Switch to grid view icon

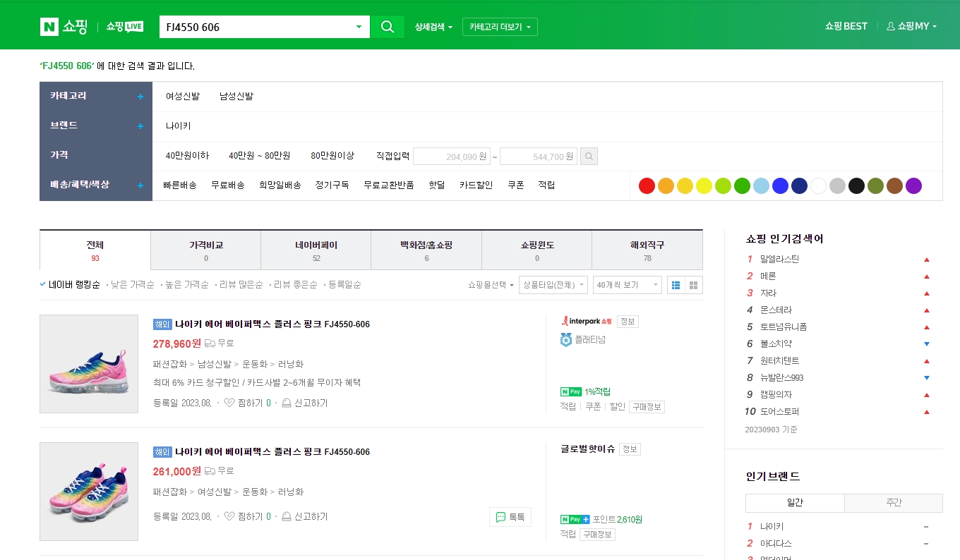point(693,285)
